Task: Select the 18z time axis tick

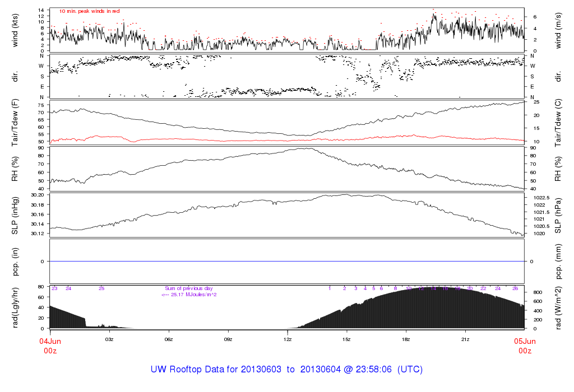Action: [x=406, y=339]
